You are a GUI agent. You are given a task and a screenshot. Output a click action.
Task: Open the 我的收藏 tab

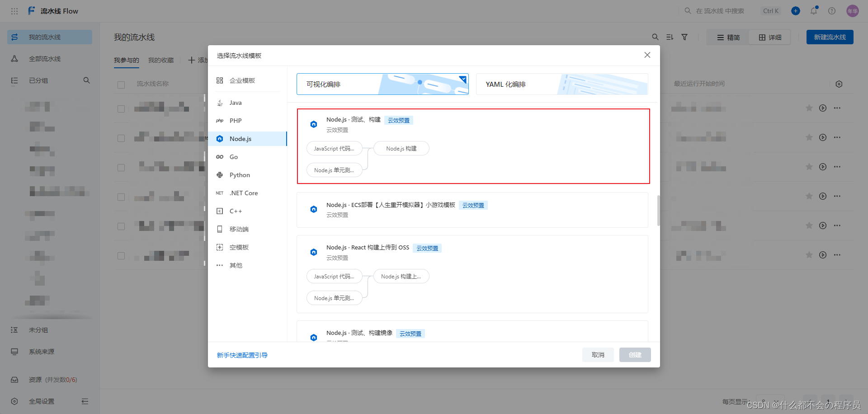point(161,61)
